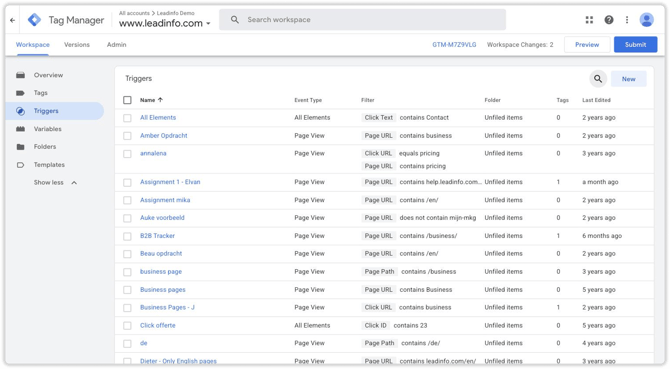Click the Folders sidebar icon
The image size is (670, 369).
click(20, 147)
